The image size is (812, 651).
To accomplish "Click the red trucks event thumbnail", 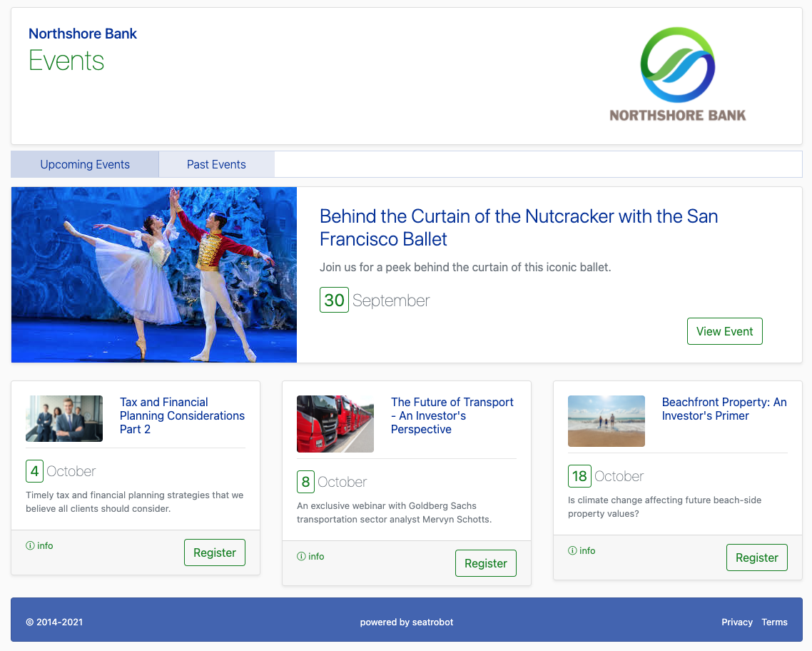I will (x=335, y=424).
